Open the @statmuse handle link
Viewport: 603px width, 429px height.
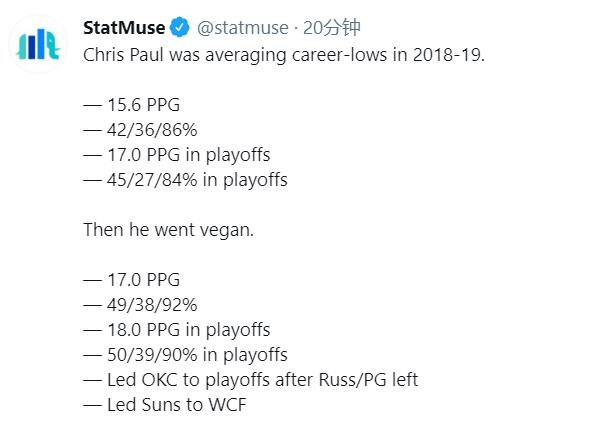pyautogui.click(x=238, y=28)
